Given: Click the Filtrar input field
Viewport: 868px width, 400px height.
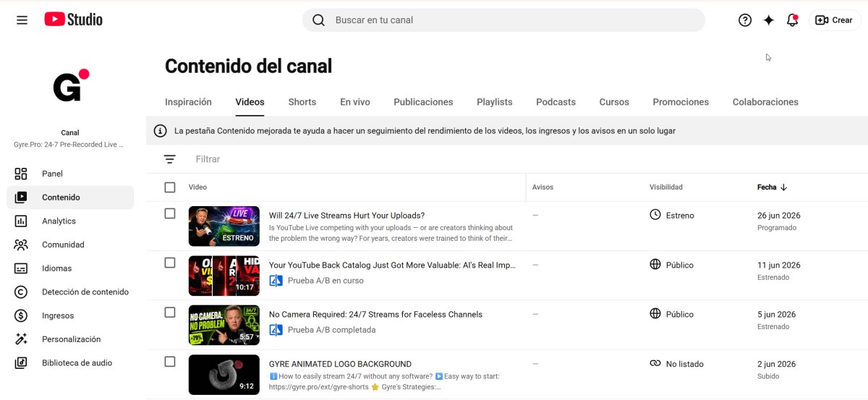Looking at the screenshot, I should tap(208, 159).
